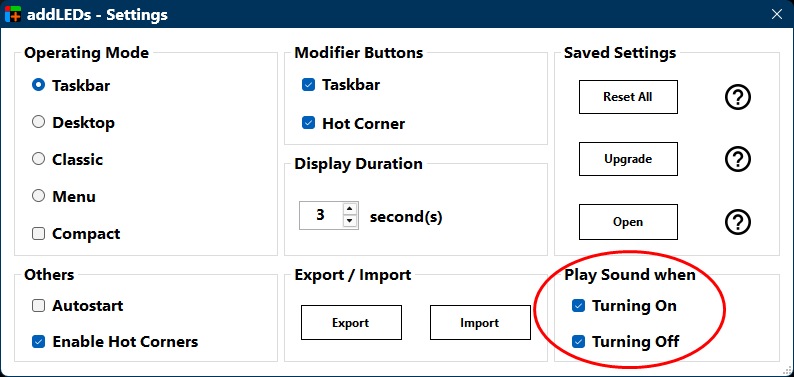
Task: Select the Taskbar operating mode
Action: 38,85
